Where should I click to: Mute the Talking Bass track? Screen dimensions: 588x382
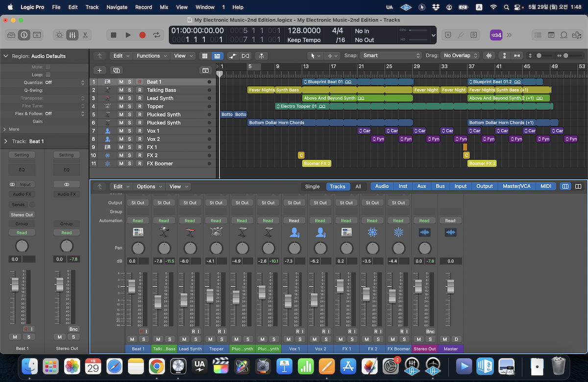121,90
